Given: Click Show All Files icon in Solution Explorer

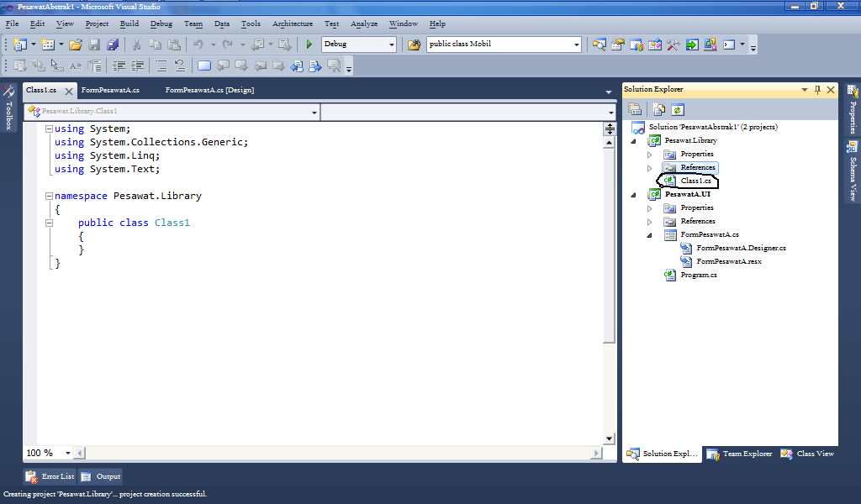Looking at the screenshot, I should coord(659,110).
